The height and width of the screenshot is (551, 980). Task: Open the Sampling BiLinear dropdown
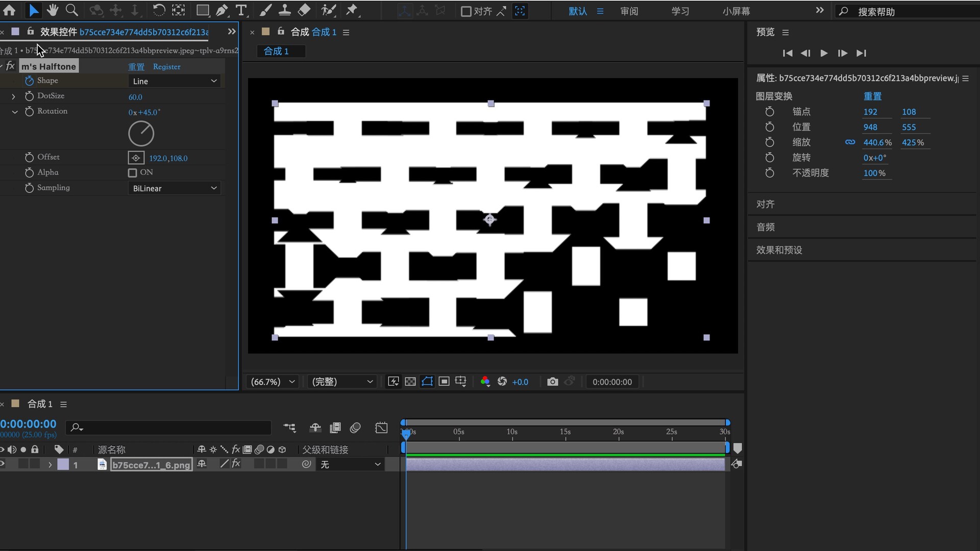coord(175,188)
